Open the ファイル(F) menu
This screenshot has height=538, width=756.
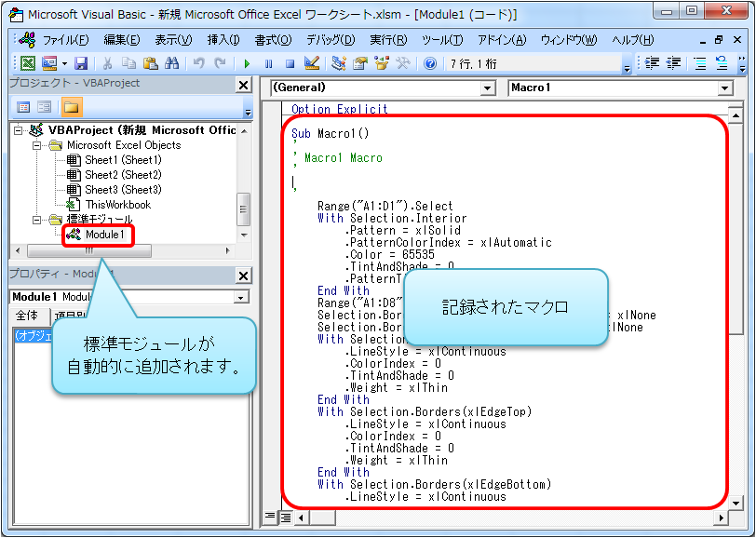click(66, 40)
